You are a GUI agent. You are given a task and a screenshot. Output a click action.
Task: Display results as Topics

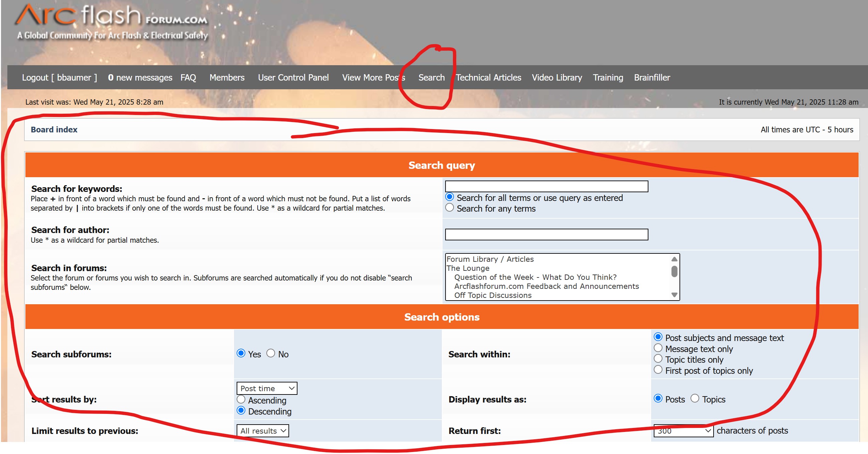click(695, 399)
